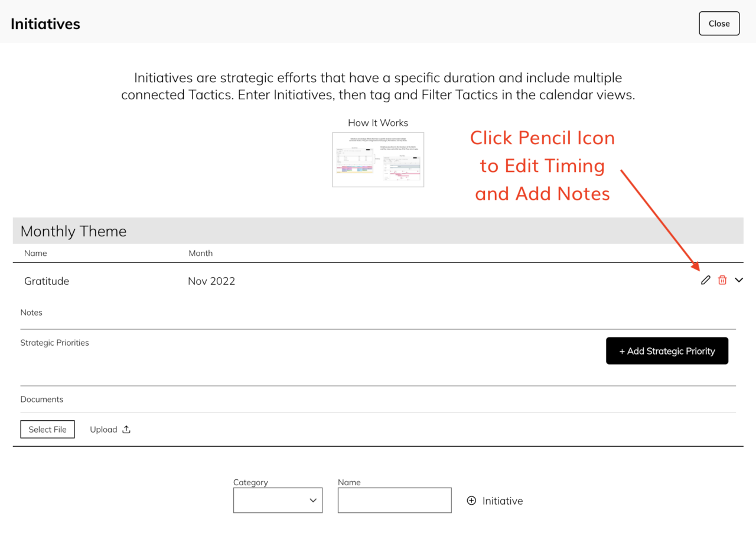Viewport: 756px width, 549px height.
Task: Open the Category dropdown
Action: (278, 500)
